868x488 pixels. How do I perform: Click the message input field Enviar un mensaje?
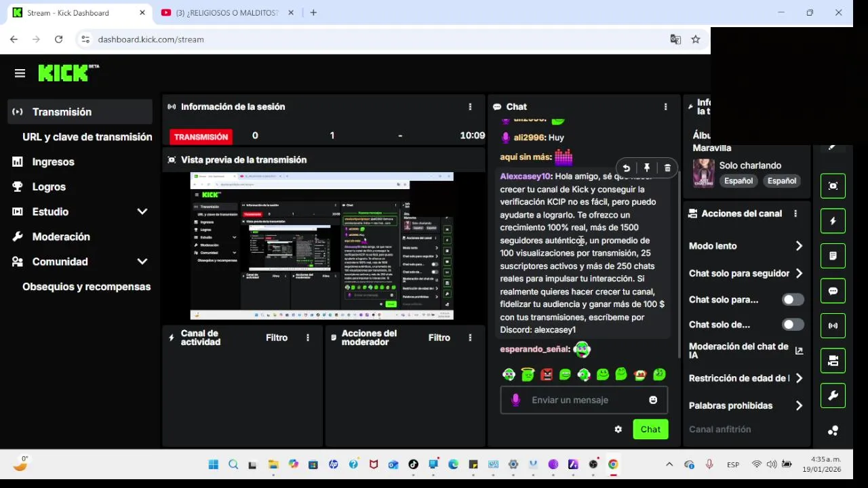pyautogui.click(x=585, y=400)
